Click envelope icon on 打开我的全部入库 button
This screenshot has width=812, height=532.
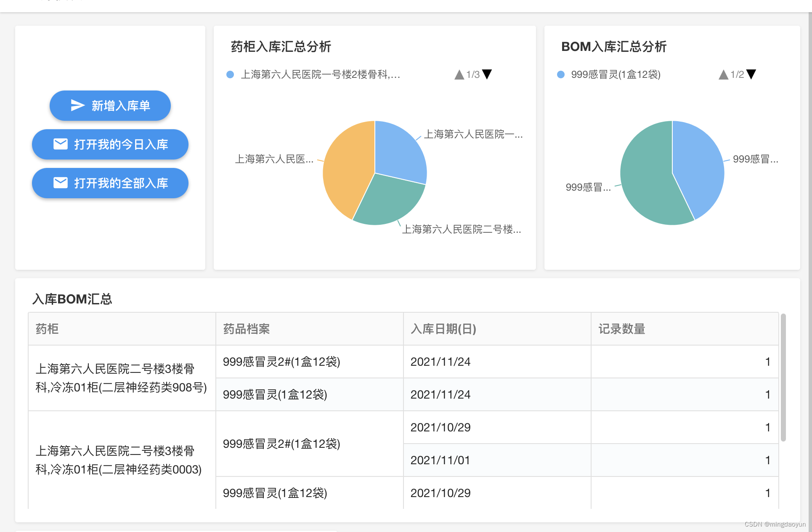tap(61, 183)
